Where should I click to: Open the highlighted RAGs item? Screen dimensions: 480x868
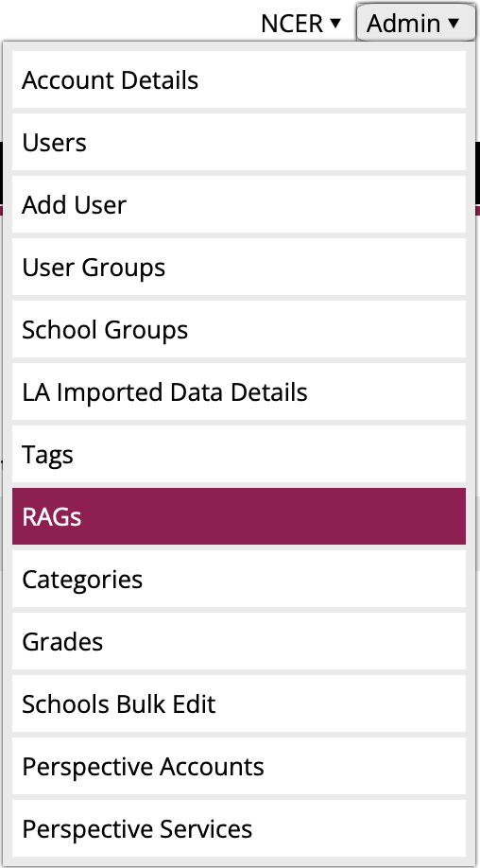click(239, 517)
